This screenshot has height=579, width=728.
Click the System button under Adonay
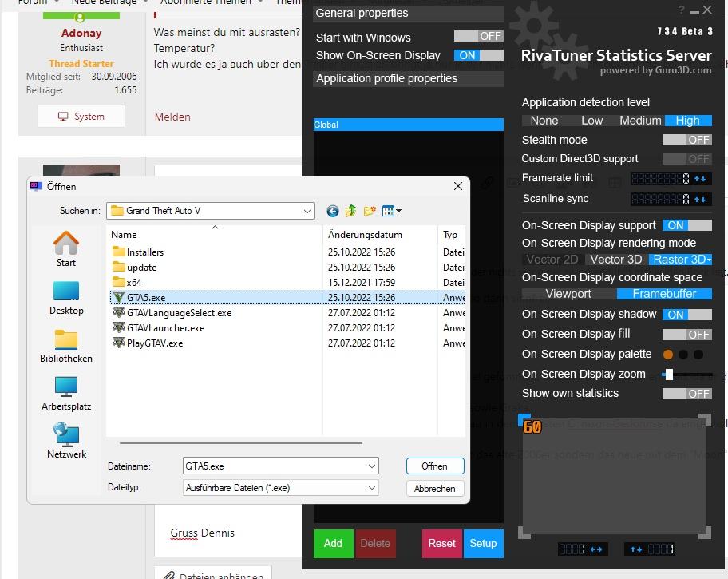point(81,116)
